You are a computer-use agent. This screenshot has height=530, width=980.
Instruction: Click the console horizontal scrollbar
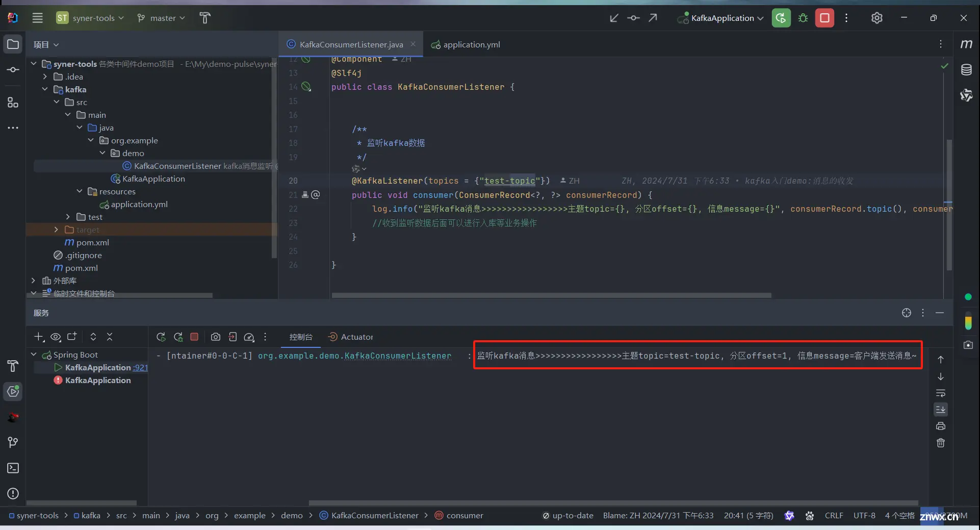coord(613,503)
